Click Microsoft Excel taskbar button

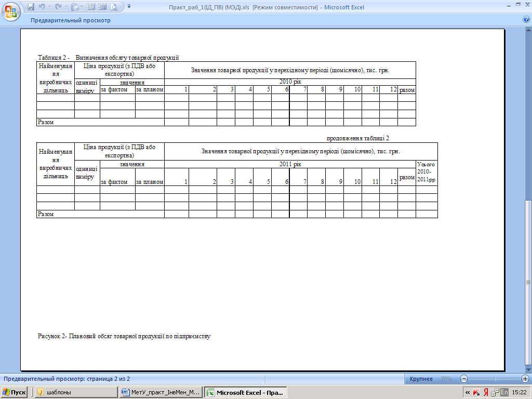tap(246, 392)
